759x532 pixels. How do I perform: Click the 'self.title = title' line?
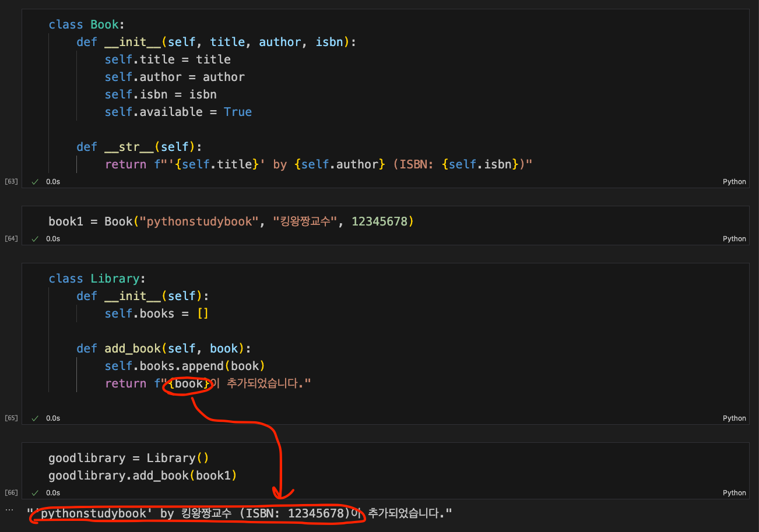[x=167, y=59]
